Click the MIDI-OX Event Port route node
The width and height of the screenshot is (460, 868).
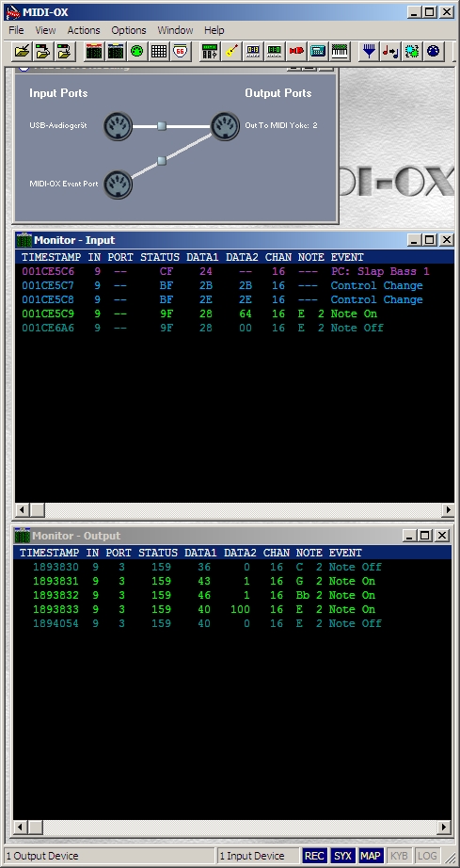click(x=162, y=161)
